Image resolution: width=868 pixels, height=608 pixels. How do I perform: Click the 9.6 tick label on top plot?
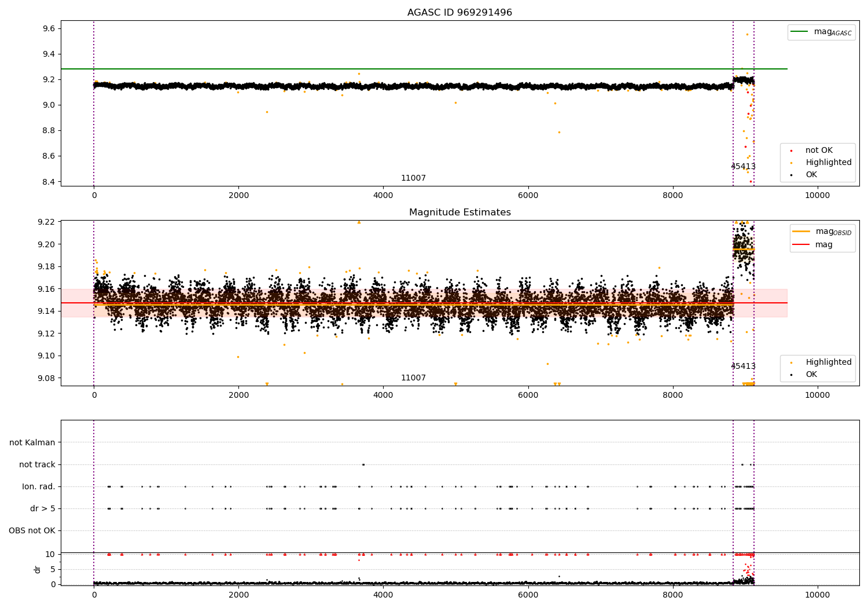tap(49, 29)
